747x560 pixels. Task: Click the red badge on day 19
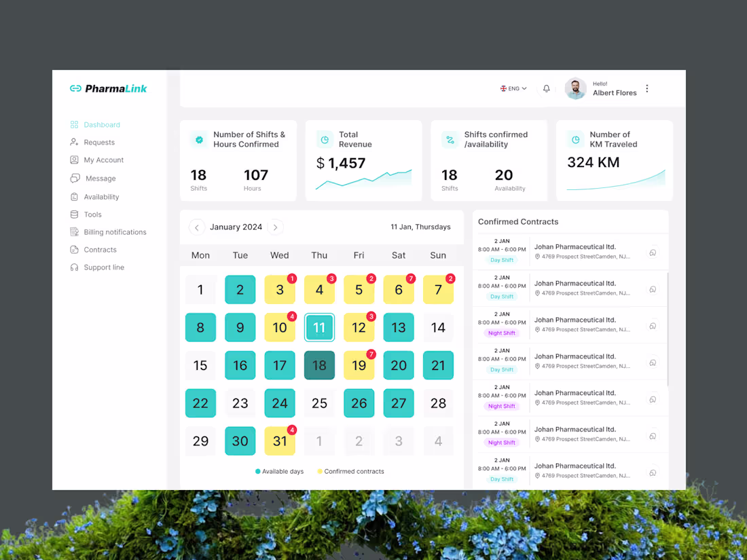(x=371, y=354)
